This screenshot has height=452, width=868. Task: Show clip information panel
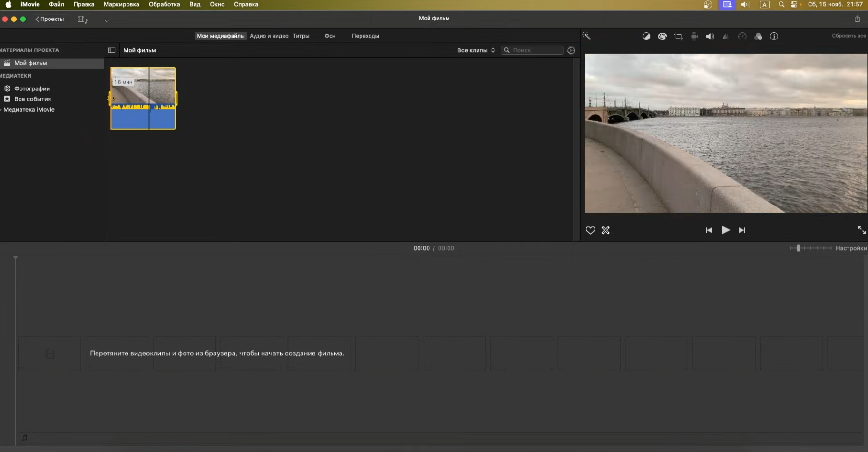click(774, 37)
